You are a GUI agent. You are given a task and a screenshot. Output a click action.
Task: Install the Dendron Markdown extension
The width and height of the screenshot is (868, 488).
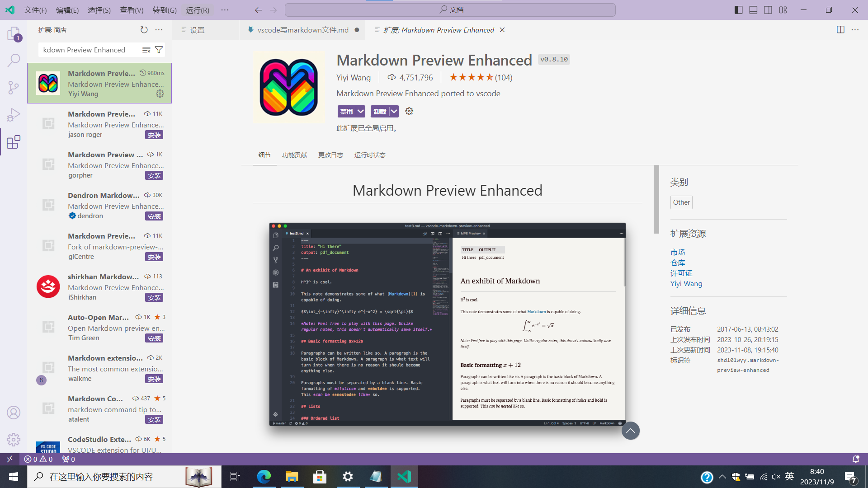[x=154, y=216]
